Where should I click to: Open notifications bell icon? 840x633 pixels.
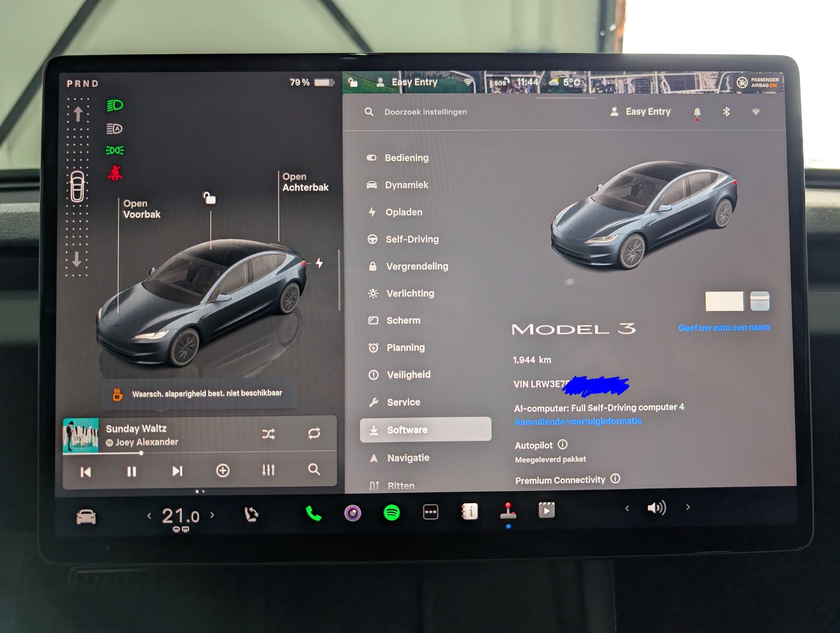tap(697, 113)
